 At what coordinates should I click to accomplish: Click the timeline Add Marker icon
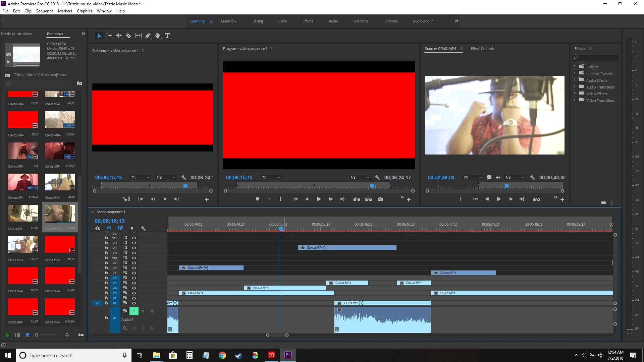(132, 228)
